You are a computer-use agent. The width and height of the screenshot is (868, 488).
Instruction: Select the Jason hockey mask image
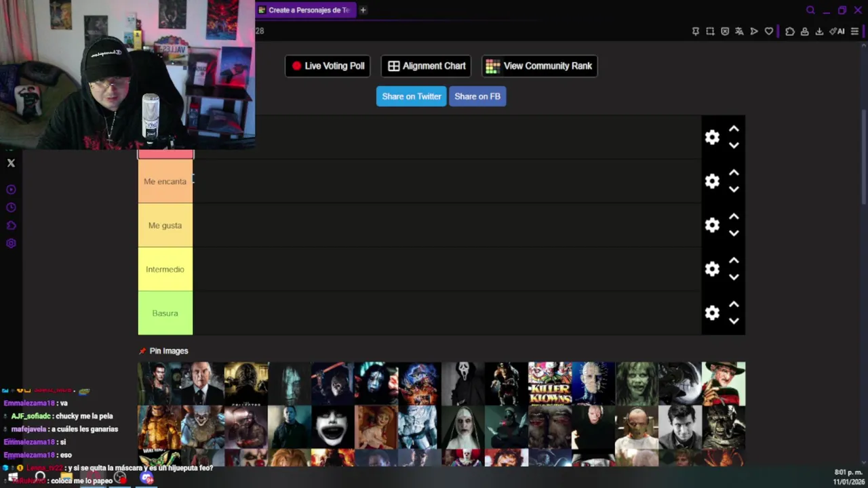click(333, 384)
